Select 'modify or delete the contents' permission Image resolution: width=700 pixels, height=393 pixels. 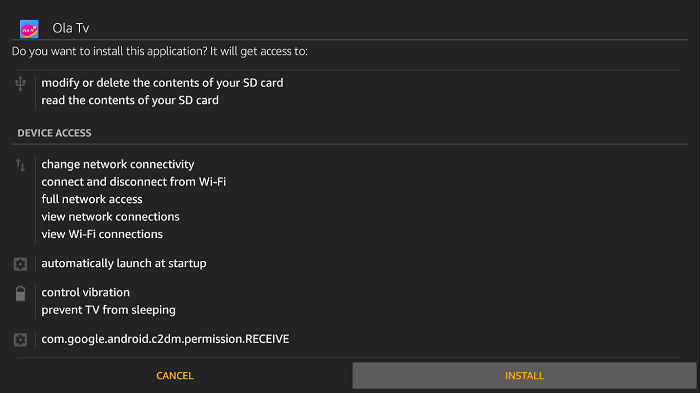pos(162,83)
